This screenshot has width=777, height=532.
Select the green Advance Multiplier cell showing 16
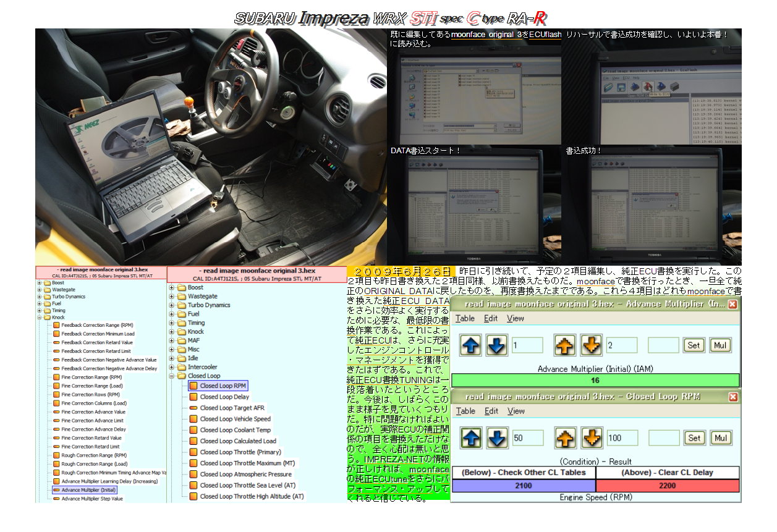point(595,381)
